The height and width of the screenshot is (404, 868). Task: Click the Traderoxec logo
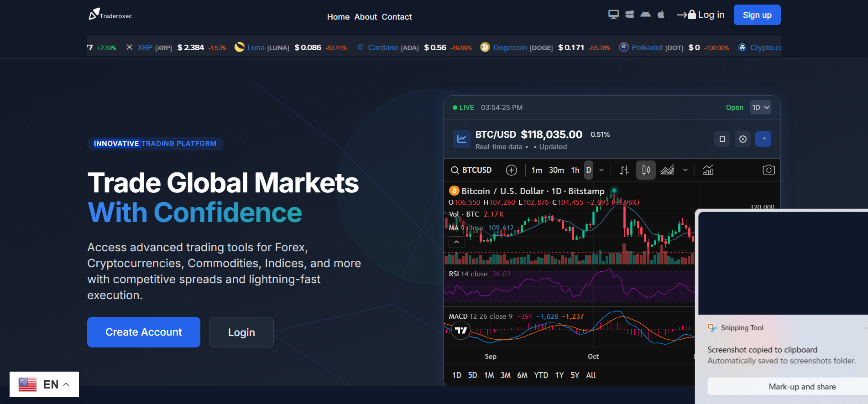click(x=110, y=15)
